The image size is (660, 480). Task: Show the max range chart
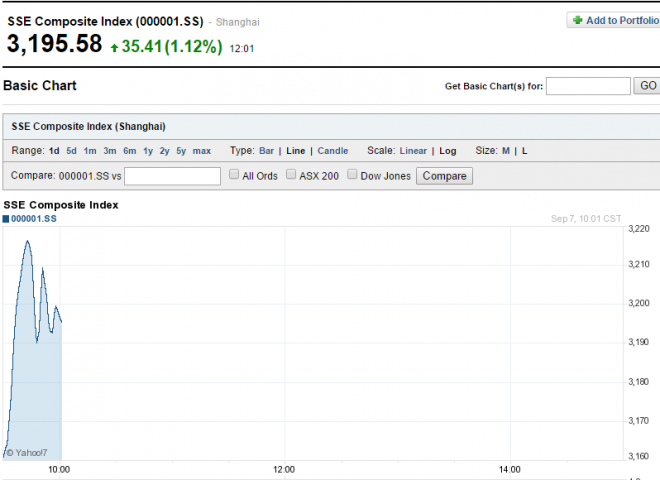coord(202,151)
